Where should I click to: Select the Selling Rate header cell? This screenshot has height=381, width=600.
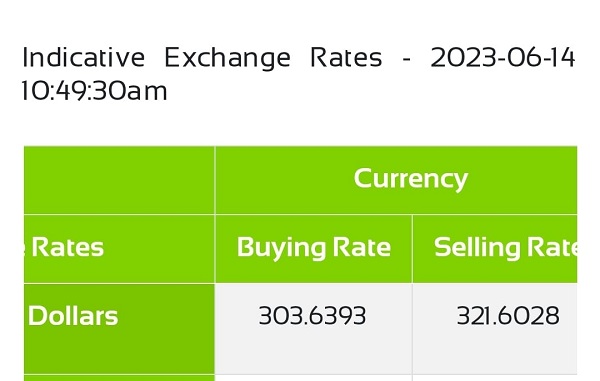click(x=495, y=249)
